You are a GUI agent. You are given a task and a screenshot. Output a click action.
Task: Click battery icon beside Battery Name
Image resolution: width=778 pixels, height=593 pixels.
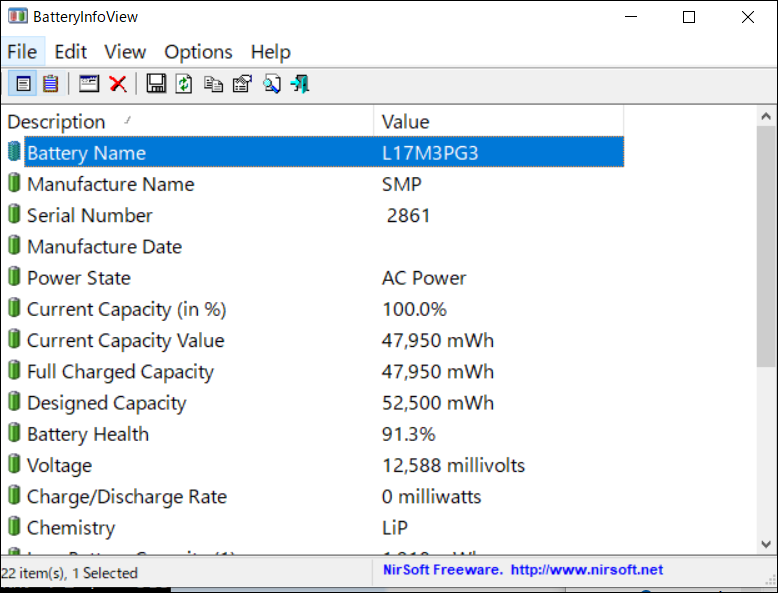(x=14, y=151)
